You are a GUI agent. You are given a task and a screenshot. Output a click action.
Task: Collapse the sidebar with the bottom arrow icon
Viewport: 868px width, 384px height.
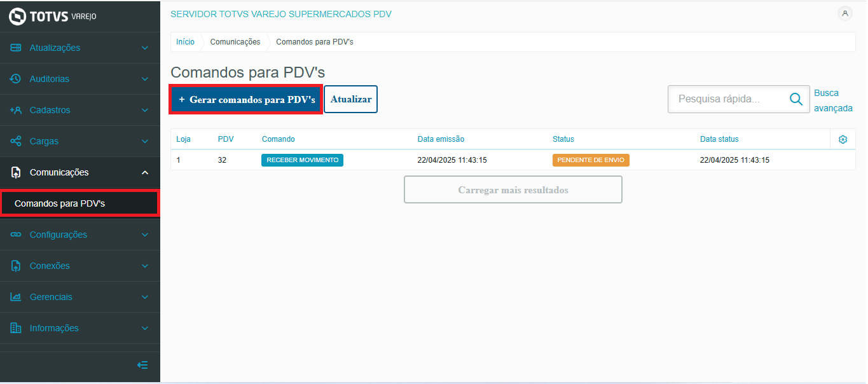tap(142, 365)
